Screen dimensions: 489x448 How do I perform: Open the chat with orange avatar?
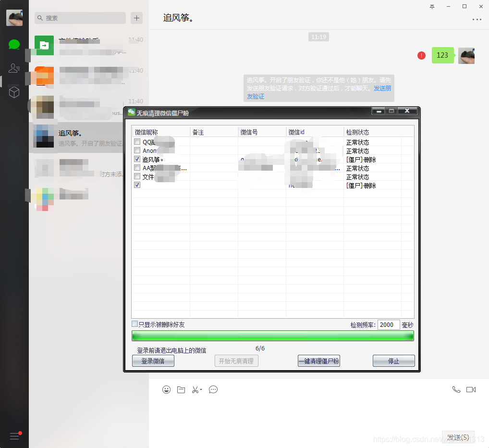[x=89, y=76]
